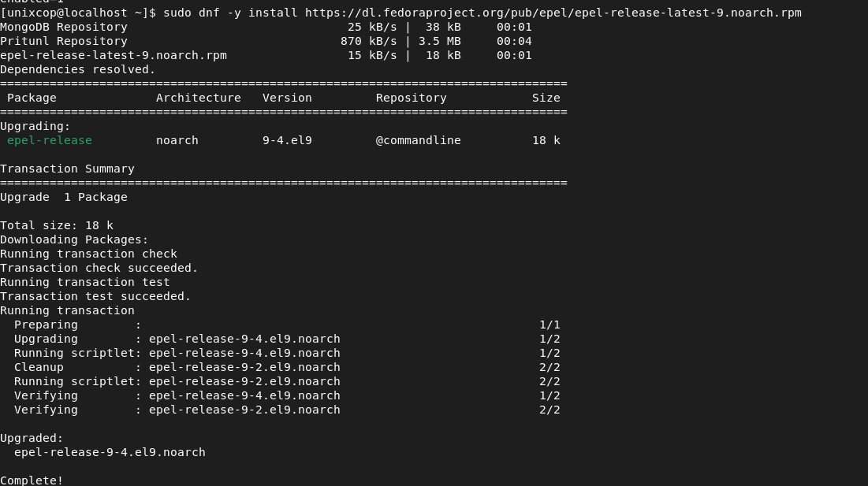Image resolution: width=868 pixels, height=486 pixels.
Task: Click the Pritunl Repository line
Action: pos(266,42)
